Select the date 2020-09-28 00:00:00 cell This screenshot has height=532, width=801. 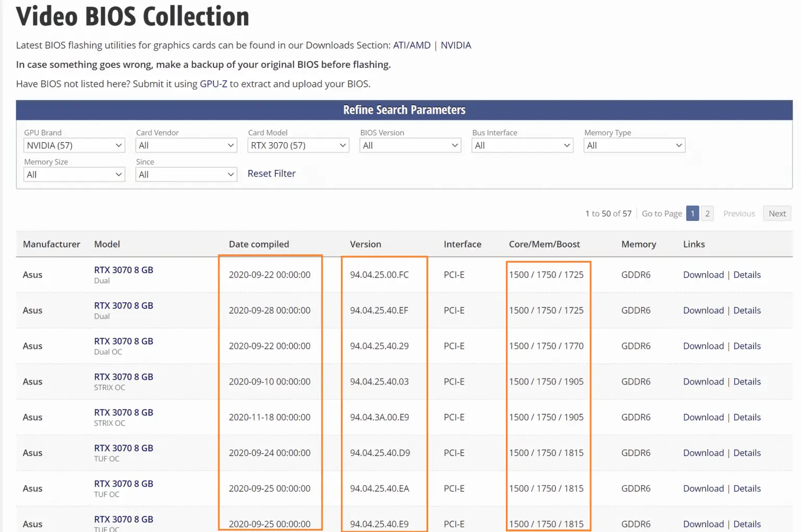pyautogui.click(x=270, y=310)
